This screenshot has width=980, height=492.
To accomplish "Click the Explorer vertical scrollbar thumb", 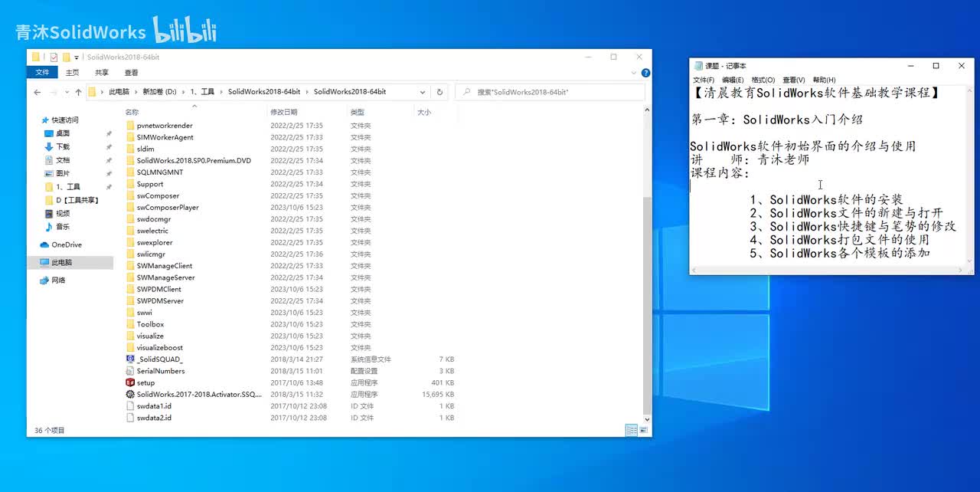I will (x=648, y=303).
